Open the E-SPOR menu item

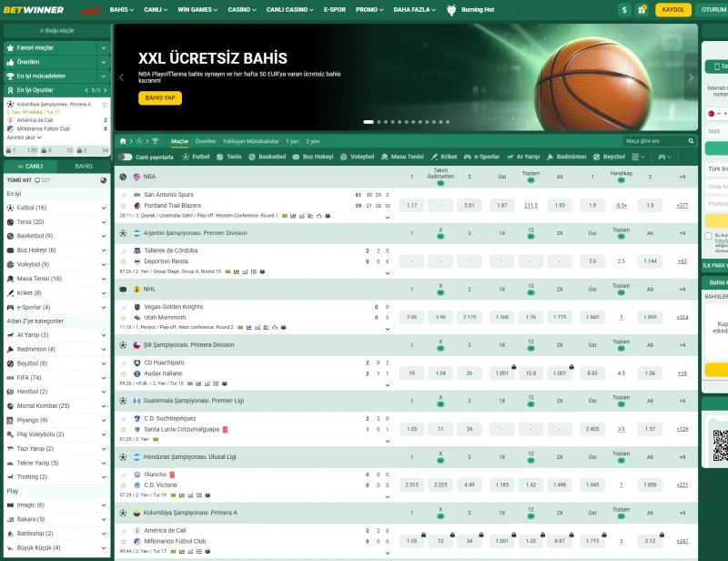[335, 10]
